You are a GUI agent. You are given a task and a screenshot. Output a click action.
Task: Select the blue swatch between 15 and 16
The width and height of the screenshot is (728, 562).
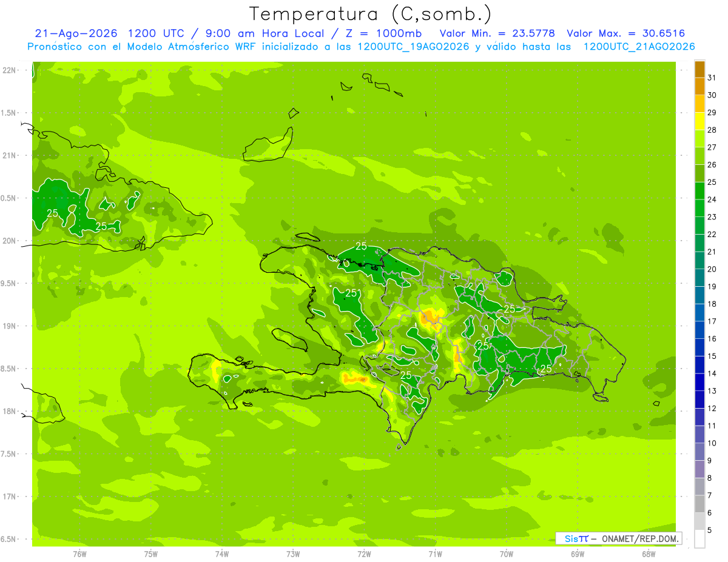coord(699,347)
